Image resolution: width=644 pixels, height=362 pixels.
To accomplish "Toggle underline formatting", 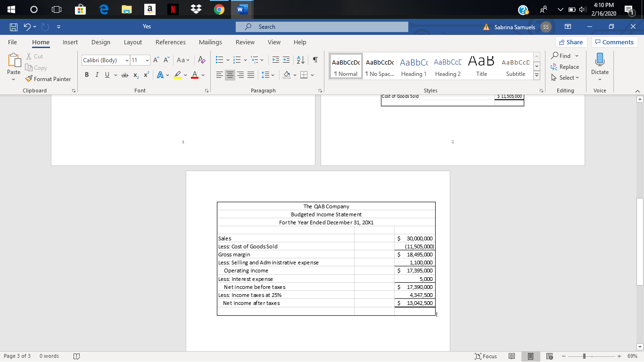I will [107, 75].
